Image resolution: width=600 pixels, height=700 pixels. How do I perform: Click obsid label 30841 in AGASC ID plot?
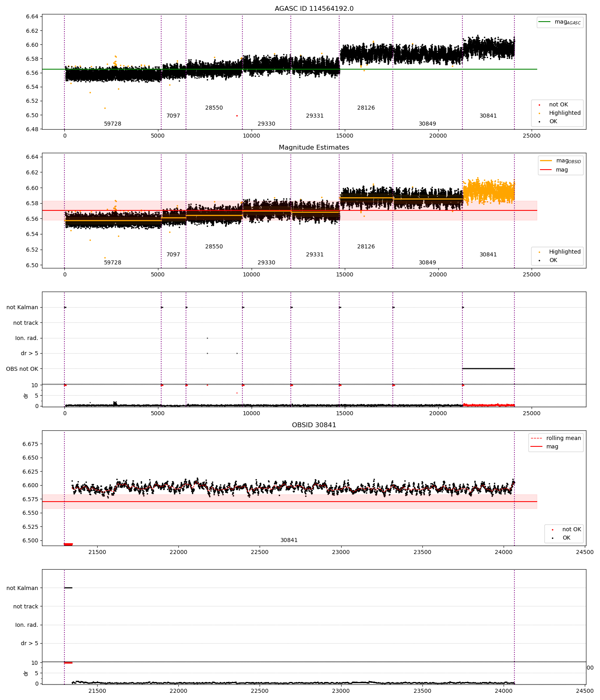tap(488, 116)
